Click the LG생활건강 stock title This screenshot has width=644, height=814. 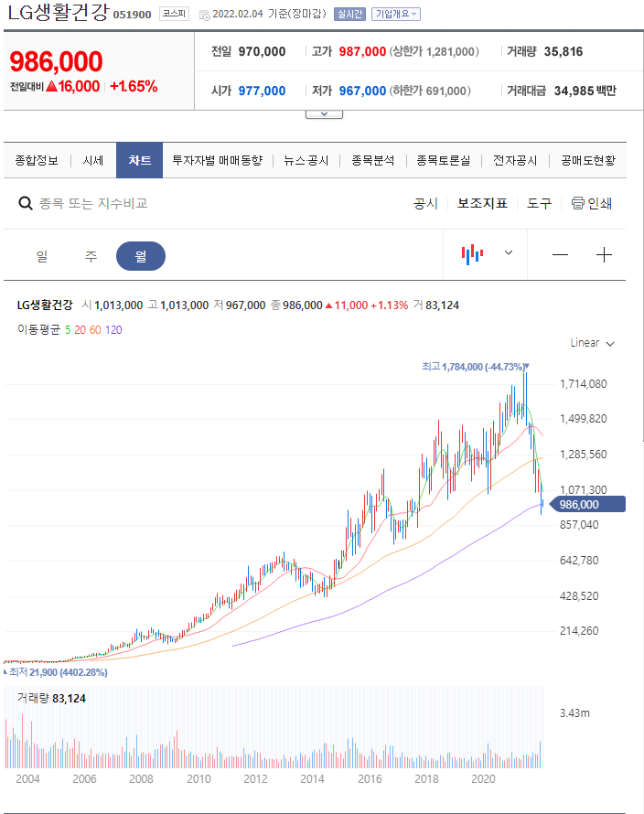(x=59, y=13)
